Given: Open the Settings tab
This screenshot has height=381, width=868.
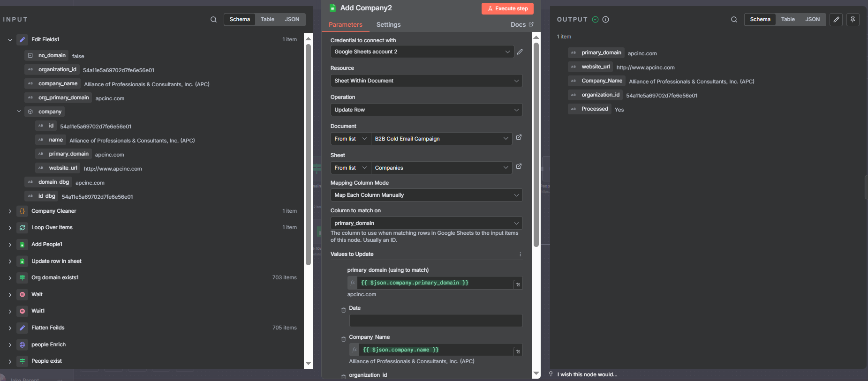Looking at the screenshot, I should 388,25.
